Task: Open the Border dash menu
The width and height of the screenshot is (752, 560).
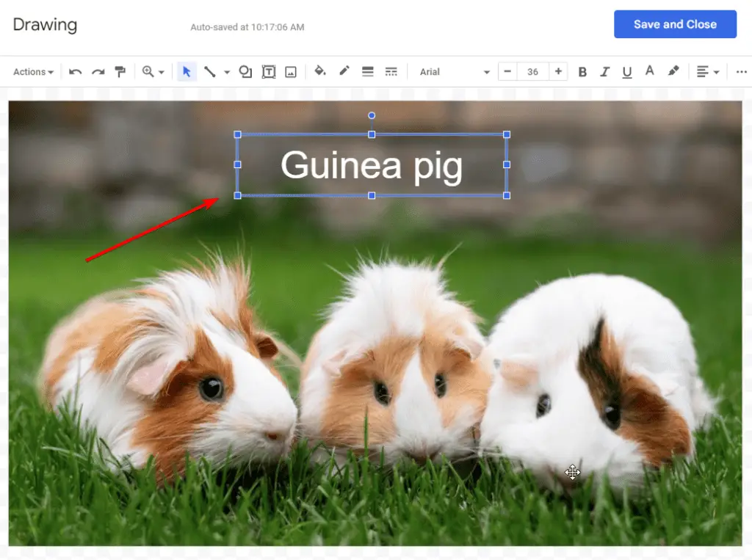Action: (x=391, y=71)
